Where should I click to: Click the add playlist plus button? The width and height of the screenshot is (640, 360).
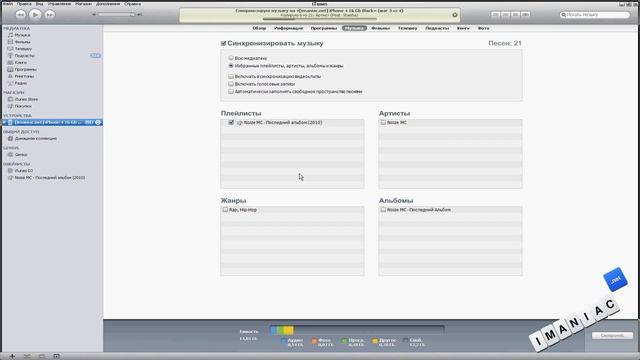[x=12, y=356]
